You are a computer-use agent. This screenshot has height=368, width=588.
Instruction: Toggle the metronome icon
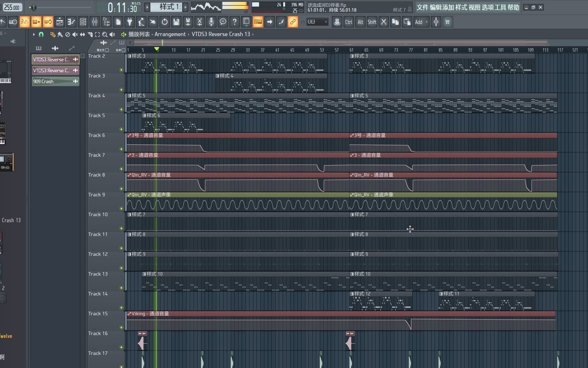click(2, 22)
